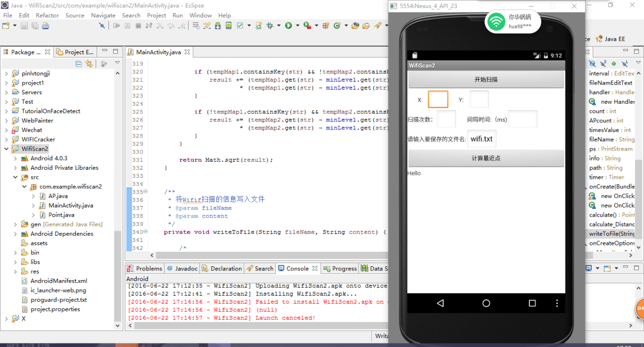Expand the Android 4.0.3 library node
The height and width of the screenshot is (347, 644).
tap(15, 158)
